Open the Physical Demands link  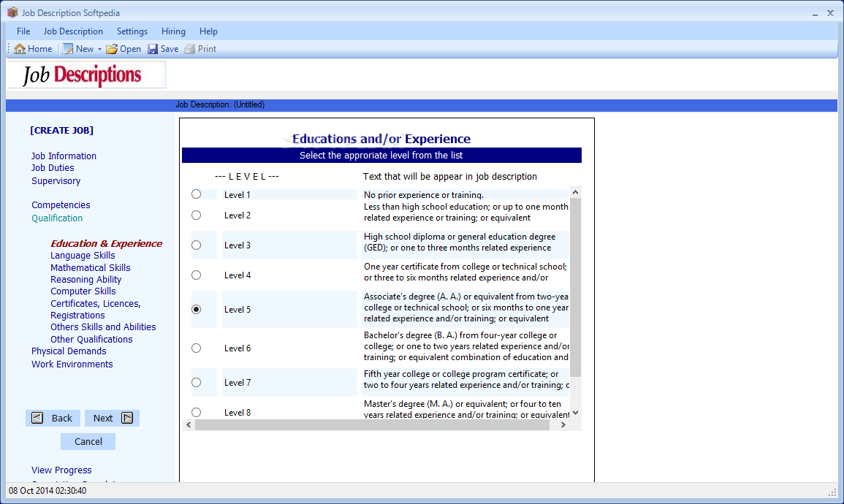pyautogui.click(x=69, y=351)
